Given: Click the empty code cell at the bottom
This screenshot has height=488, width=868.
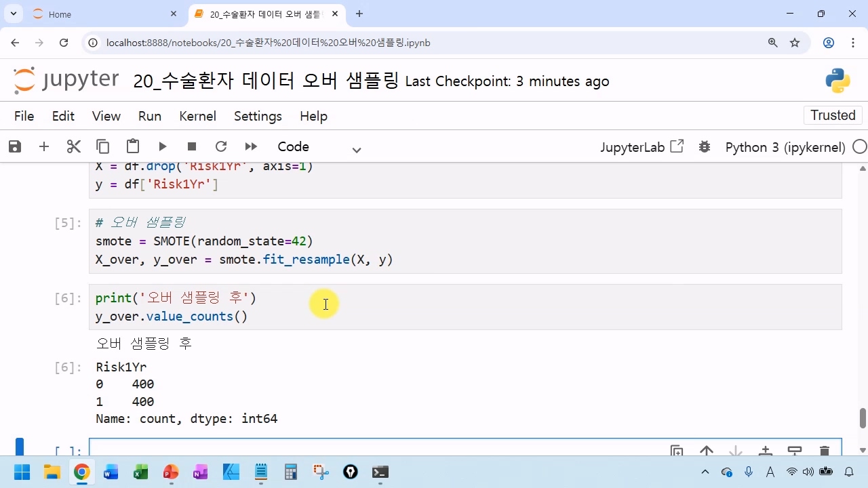Looking at the screenshot, I should pyautogui.click(x=465, y=447).
